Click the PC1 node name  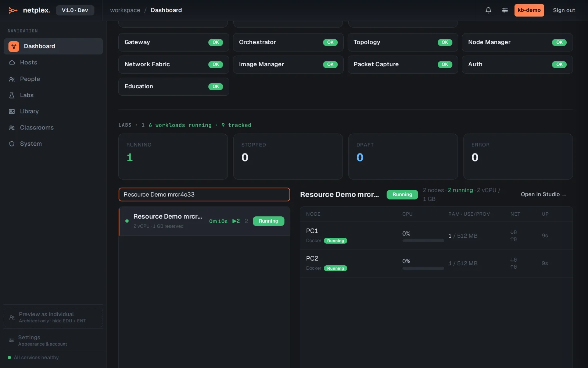click(312, 231)
